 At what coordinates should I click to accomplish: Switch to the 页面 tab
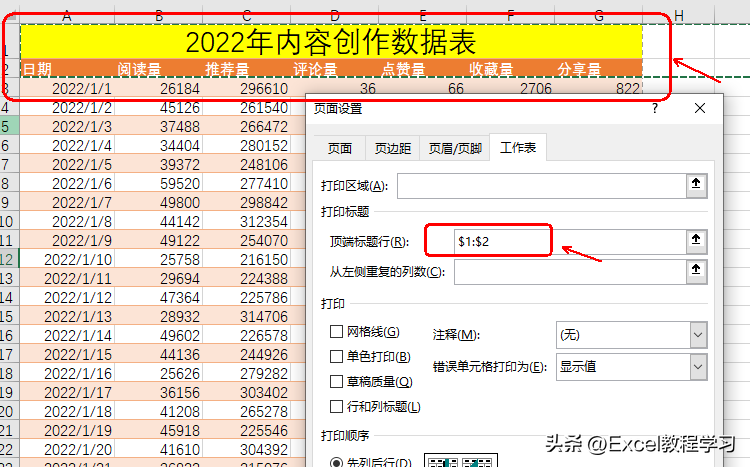tap(340, 148)
